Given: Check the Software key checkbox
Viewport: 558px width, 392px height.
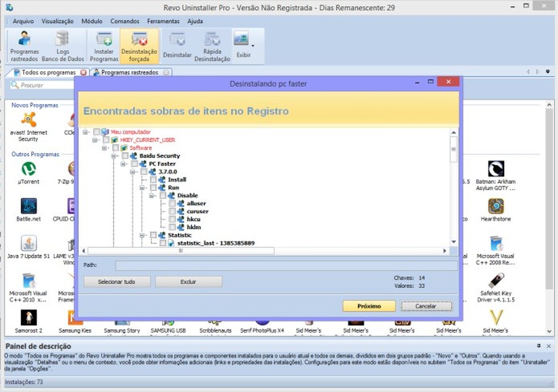Looking at the screenshot, I should (x=115, y=147).
